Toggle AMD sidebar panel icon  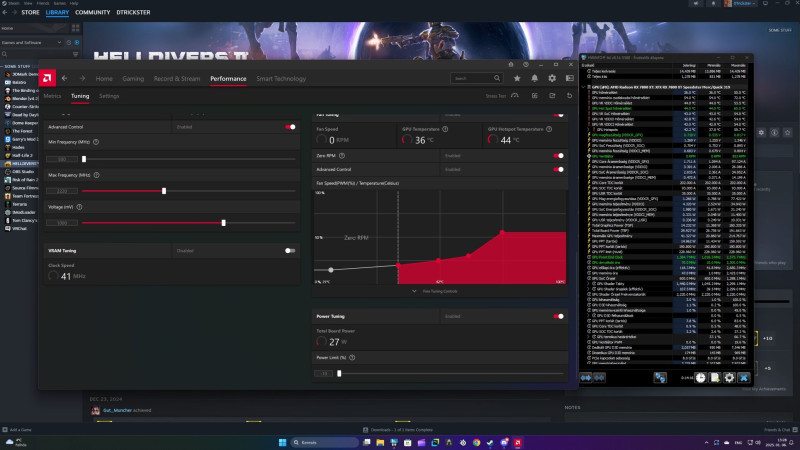569,78
